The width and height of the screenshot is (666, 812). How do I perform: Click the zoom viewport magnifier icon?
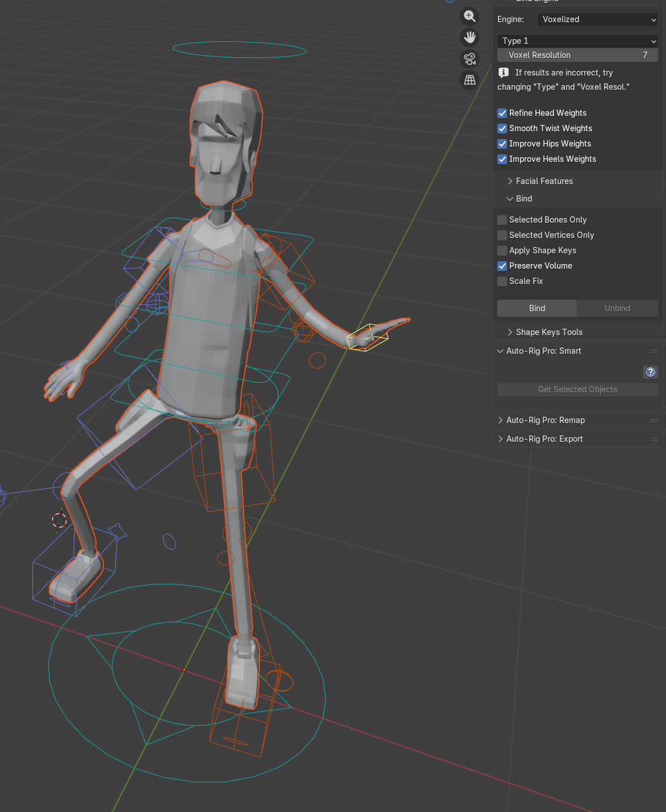click(x=470, y=16)
